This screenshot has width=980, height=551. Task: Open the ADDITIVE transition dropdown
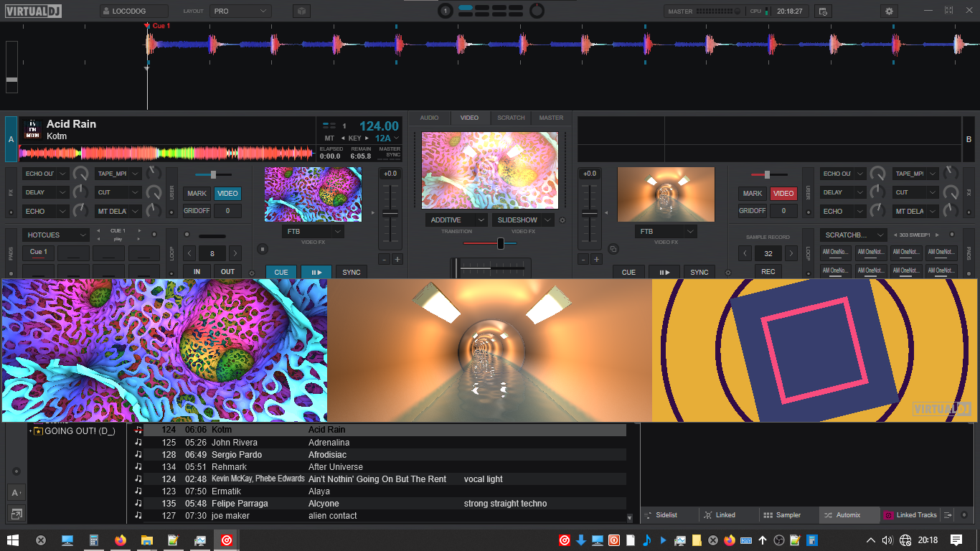[x=456, y=220]
